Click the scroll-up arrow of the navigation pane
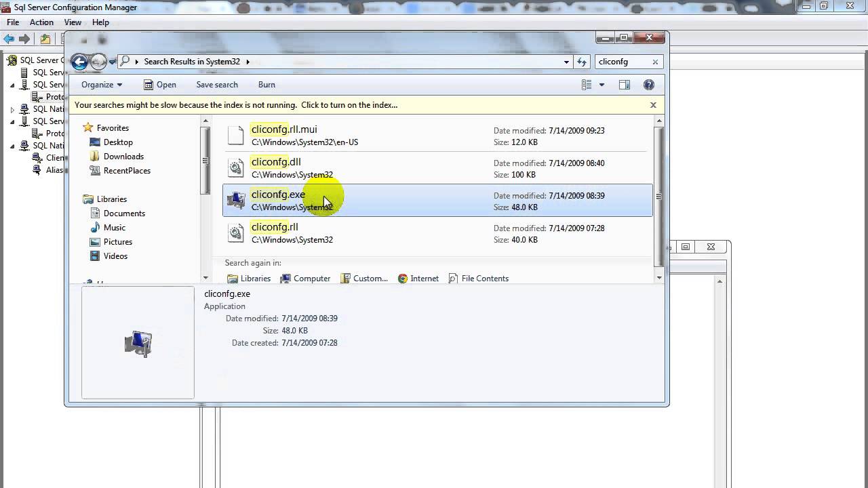This screenshot has width=868, height=488. (205, 121)
